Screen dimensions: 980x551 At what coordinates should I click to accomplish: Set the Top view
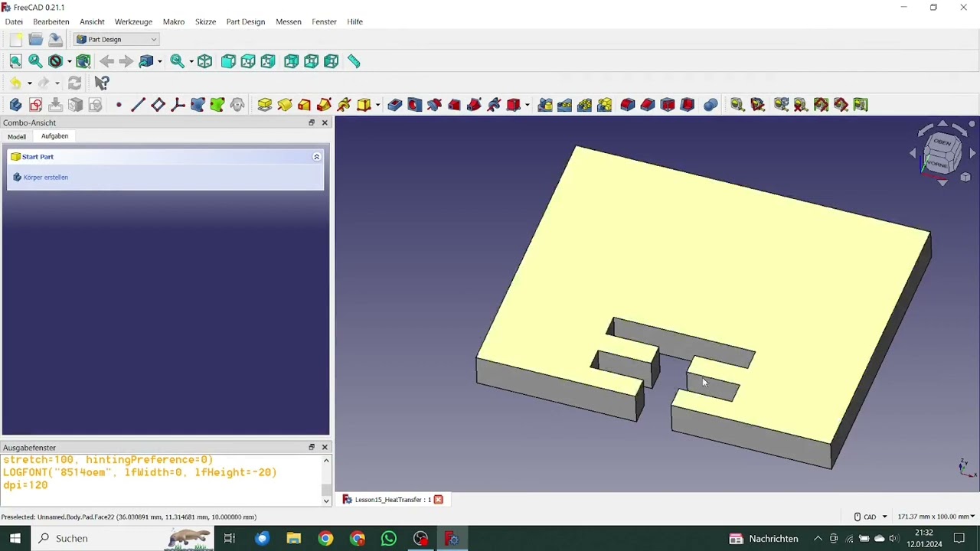point(248,61)
